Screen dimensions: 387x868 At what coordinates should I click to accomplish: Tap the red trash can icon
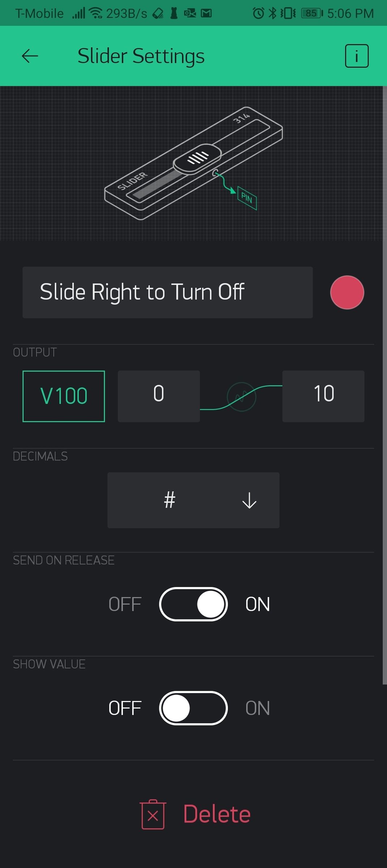[x=153, y=814]
